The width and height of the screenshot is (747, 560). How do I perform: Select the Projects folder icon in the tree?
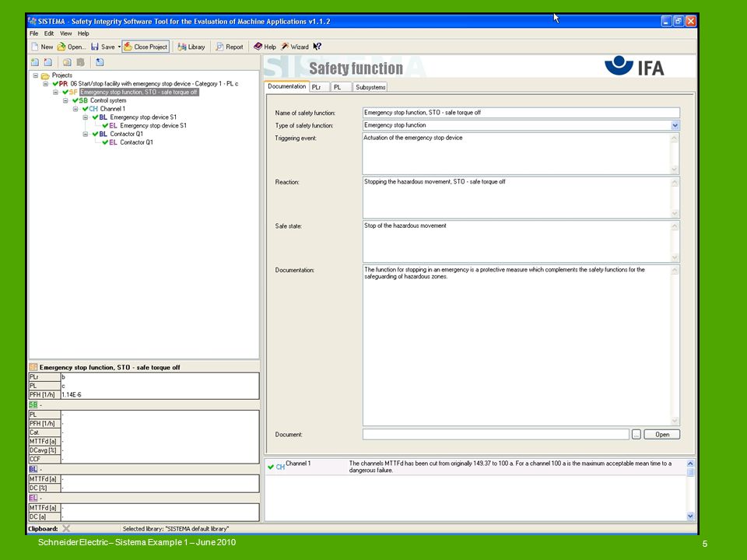click(45, 75)
